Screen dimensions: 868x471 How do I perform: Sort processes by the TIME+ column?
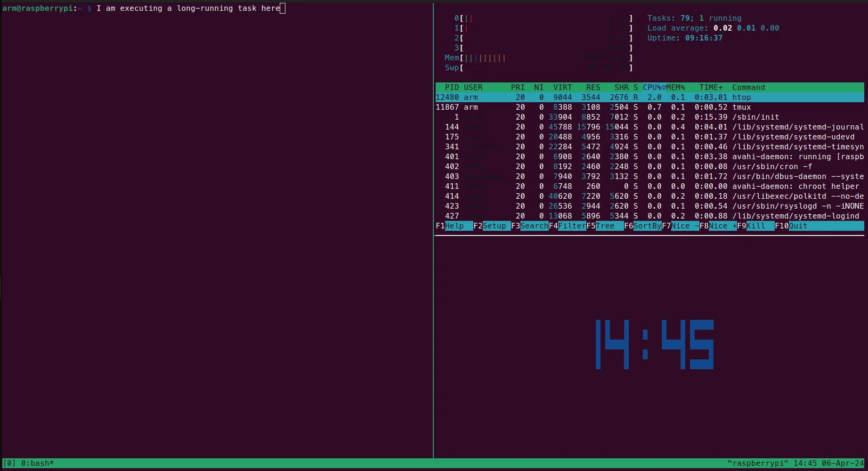point(710,87)
